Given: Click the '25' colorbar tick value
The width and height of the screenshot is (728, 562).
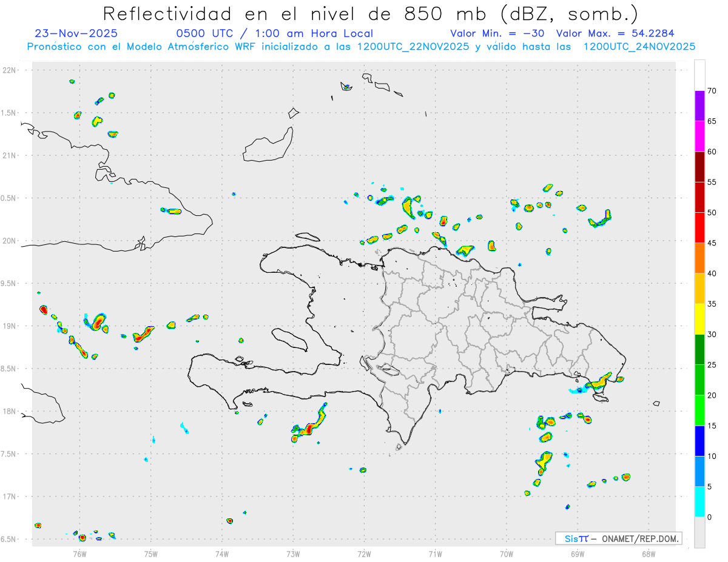Looking at the screenshot, I should (713, 365).
